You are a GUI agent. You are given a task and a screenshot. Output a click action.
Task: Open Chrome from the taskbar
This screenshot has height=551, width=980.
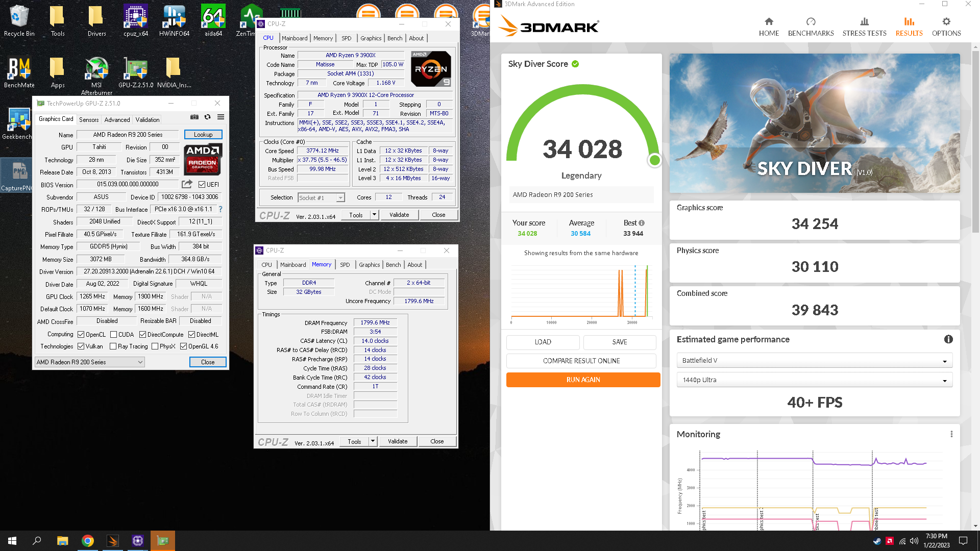[x=88, y=541]
